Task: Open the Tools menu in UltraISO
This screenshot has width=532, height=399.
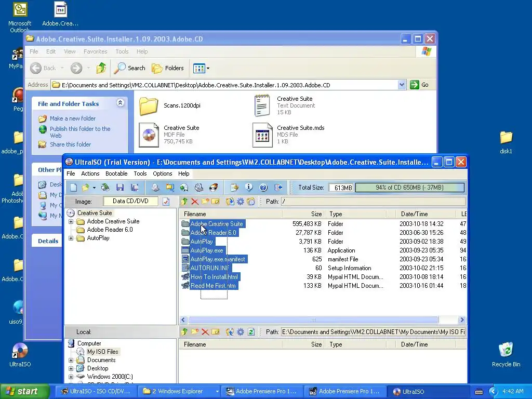Action: tap(140, 174)
